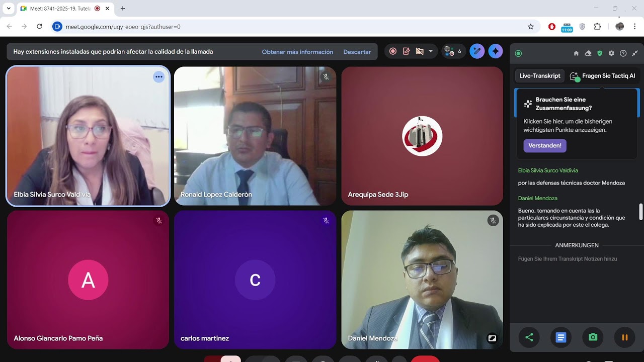This screenshot has width=644, height=362.
Task: Click the recording indicator icon in Meet toolbar
Action: [x=393, y=51]
